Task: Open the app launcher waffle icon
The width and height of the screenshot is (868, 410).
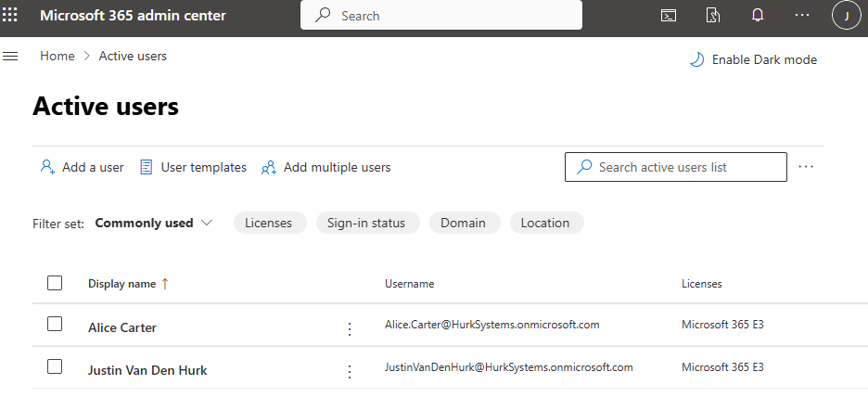Action: 10,15
